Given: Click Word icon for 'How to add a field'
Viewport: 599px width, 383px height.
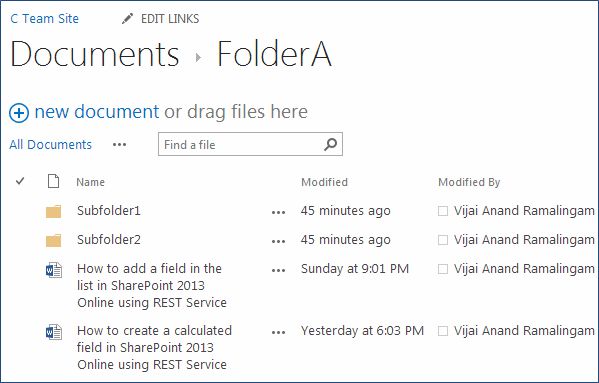Looking at the screenshot, I should pos(54,270).
